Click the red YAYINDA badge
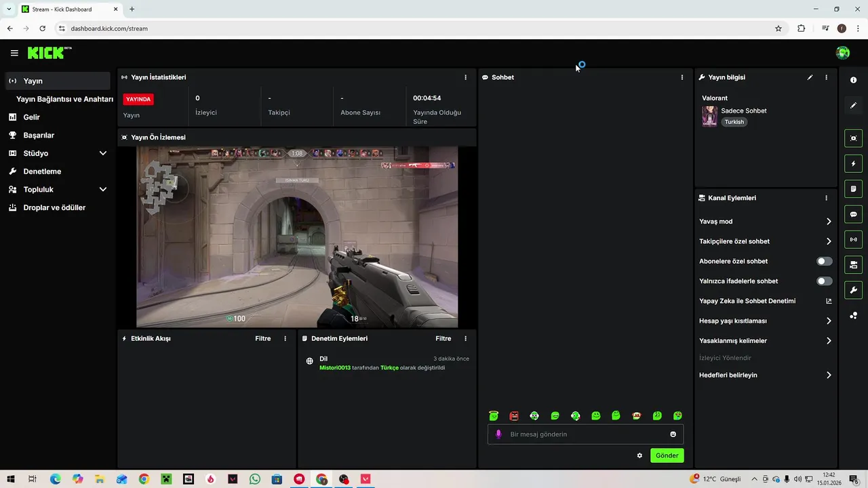This screenshot has height=488, width=868. (138, 99)
